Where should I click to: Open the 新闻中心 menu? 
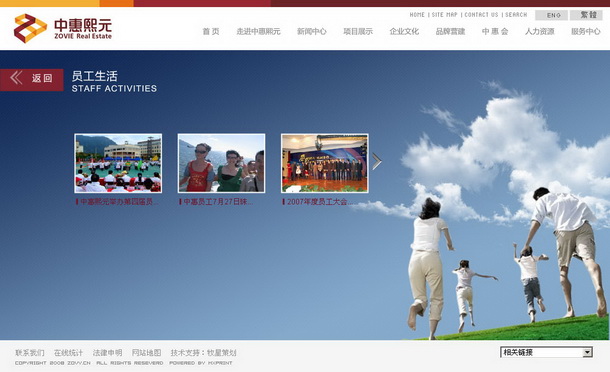312,32
